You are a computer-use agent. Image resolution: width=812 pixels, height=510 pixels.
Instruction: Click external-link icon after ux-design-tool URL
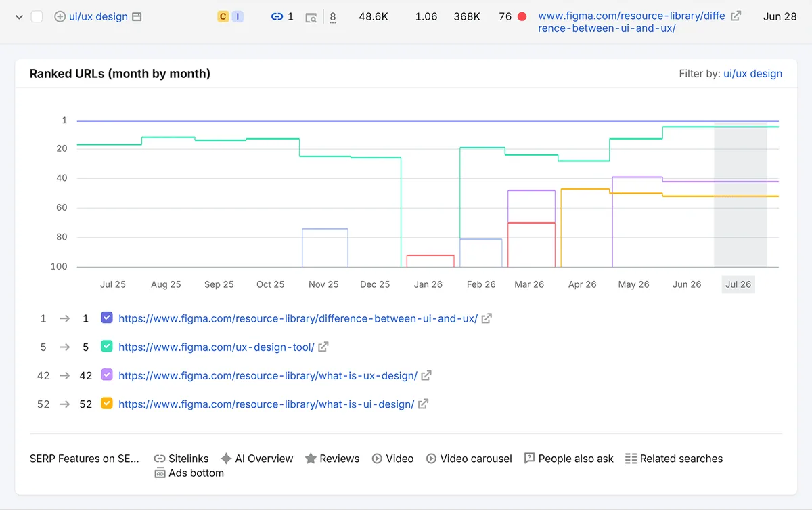323,347
